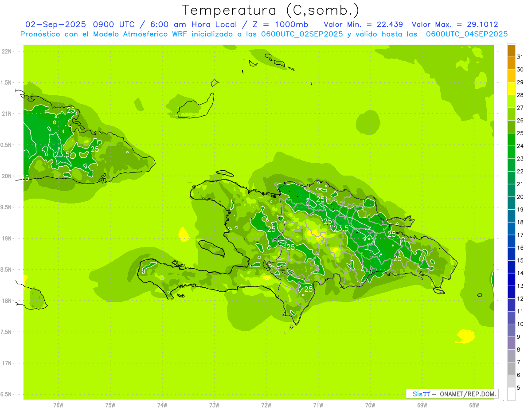The width and height of the screenshot is (532, 411).
Task: Click latitude axis label 17N
Action: pyautogui.click(x=7, y=363)
